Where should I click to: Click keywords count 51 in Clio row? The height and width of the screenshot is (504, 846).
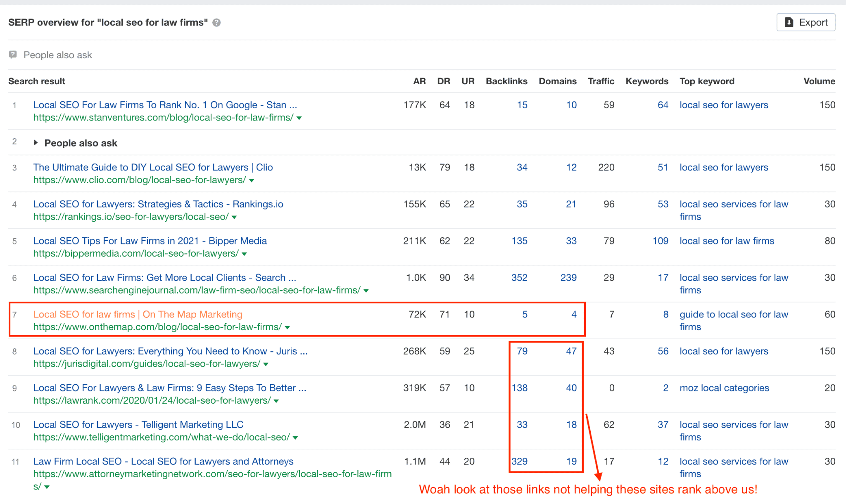663,167
